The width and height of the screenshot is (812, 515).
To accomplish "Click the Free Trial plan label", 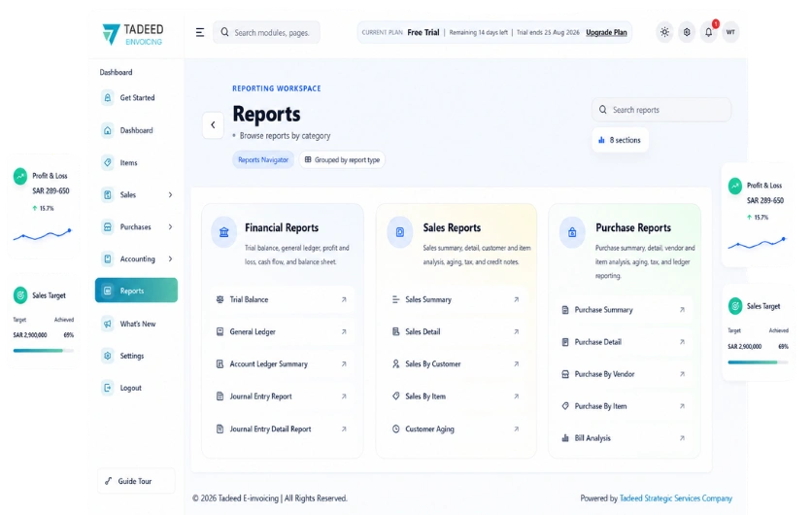I will click(x=423, y=32).
